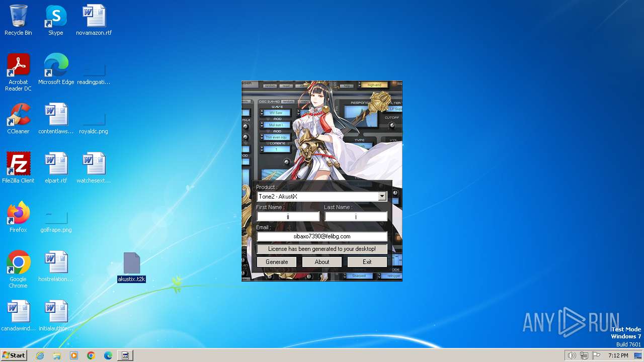The height and width of the screenshot is (362, 644).
Task: Click the First Name input field
Action: [x=288, y=217]
